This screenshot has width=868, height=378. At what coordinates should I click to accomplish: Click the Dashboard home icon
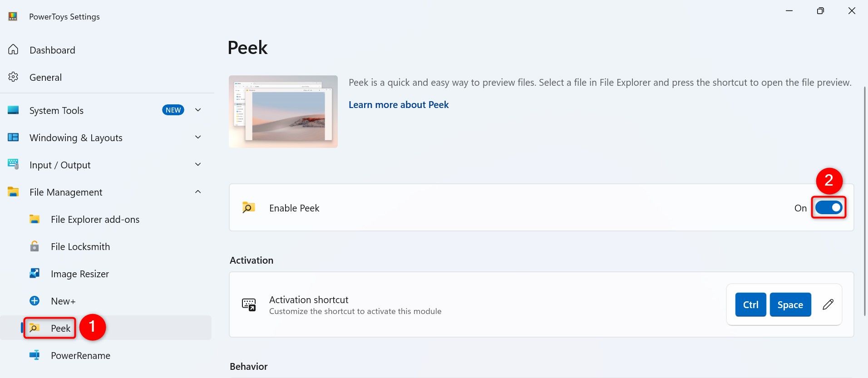[x=13, y=49]
